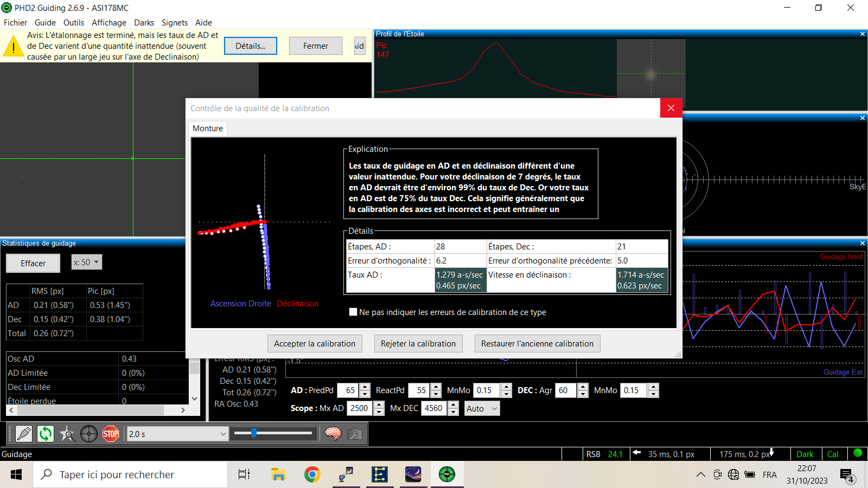The height and width of the screenshot is (488, 868).
Task: Click the green status indicator dot in status bar
Action: [858, 453]
